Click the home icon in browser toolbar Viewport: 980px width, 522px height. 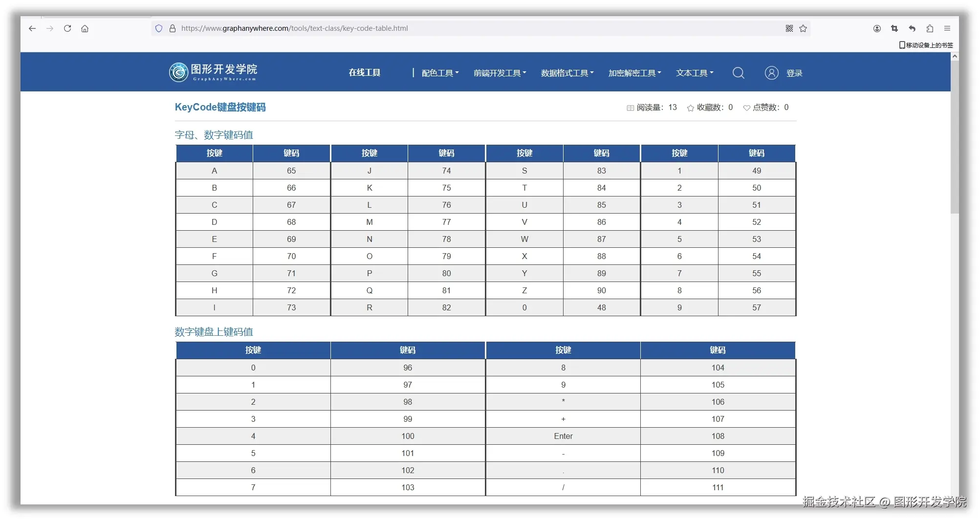click(85, 28)
